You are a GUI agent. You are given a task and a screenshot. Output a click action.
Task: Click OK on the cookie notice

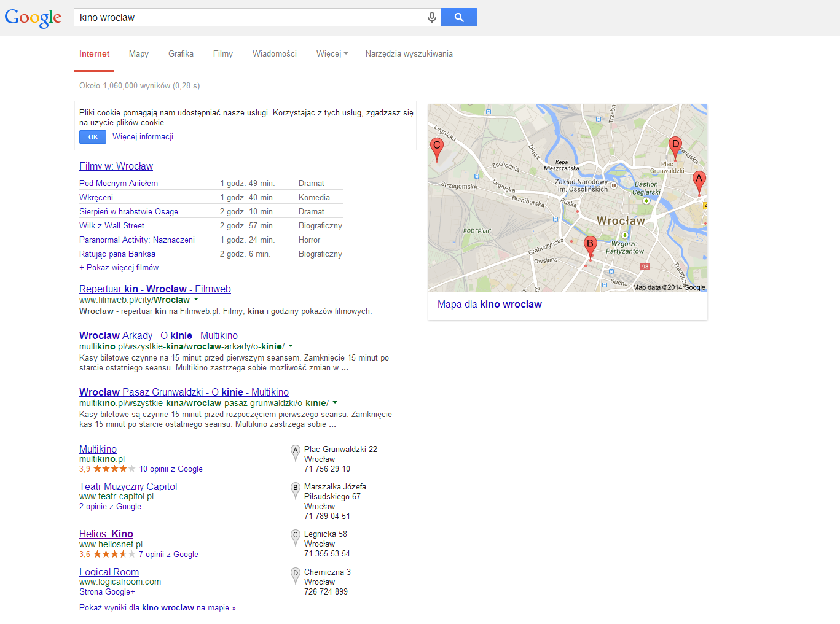[93, 137]
